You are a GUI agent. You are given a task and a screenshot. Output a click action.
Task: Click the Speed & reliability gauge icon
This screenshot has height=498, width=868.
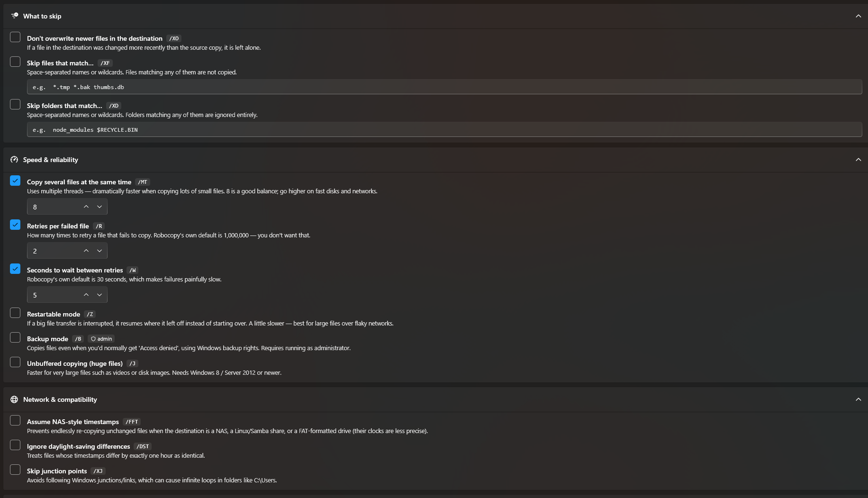tap(14, 160)
